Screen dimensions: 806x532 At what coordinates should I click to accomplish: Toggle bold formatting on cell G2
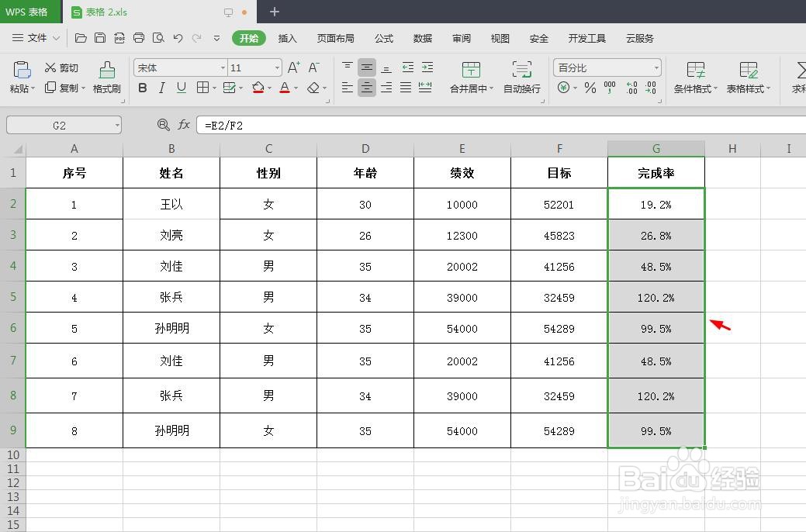pyautogui.click(x=143, y=88)
